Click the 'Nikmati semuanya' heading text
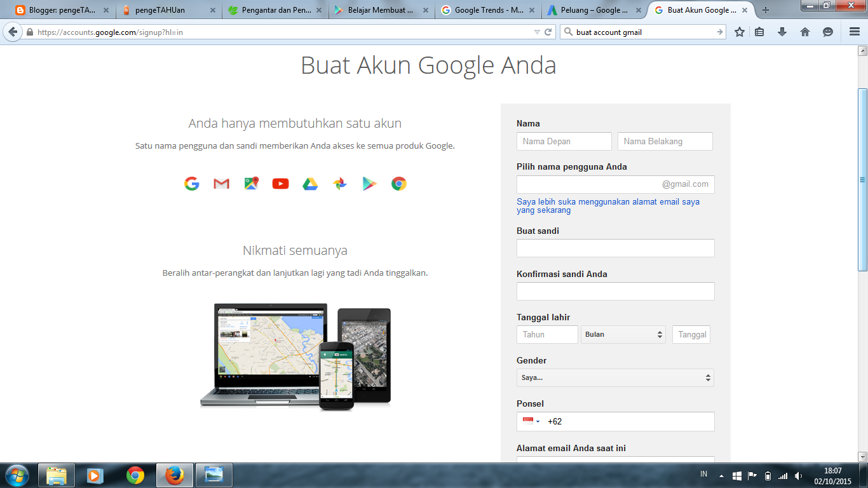868x488 pixels. 295,250
